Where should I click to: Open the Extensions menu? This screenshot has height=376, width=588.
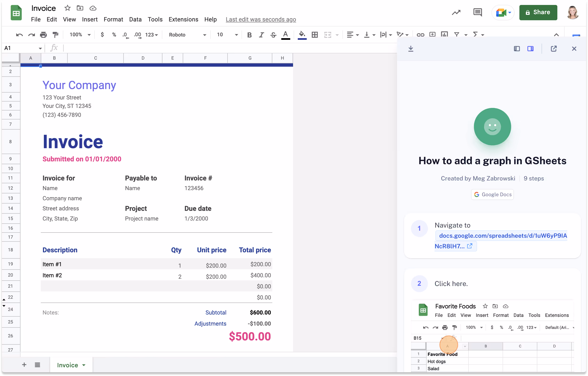pos(183,19)
